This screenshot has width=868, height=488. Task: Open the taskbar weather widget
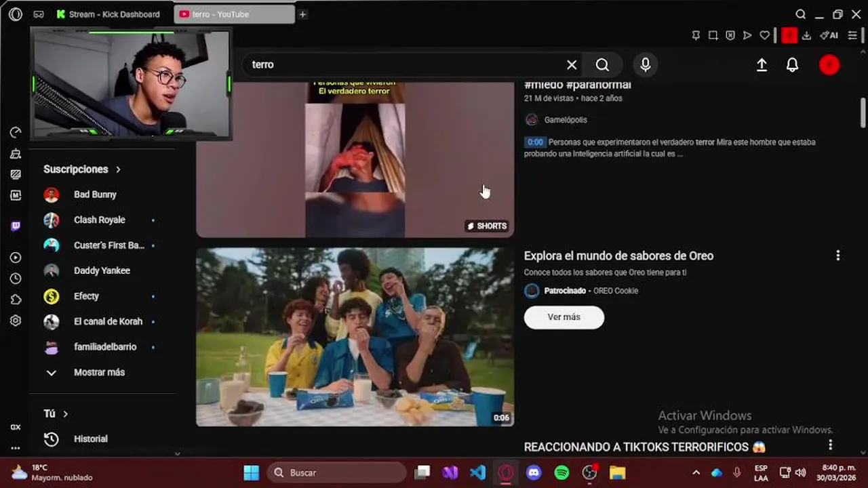point(52,472)
